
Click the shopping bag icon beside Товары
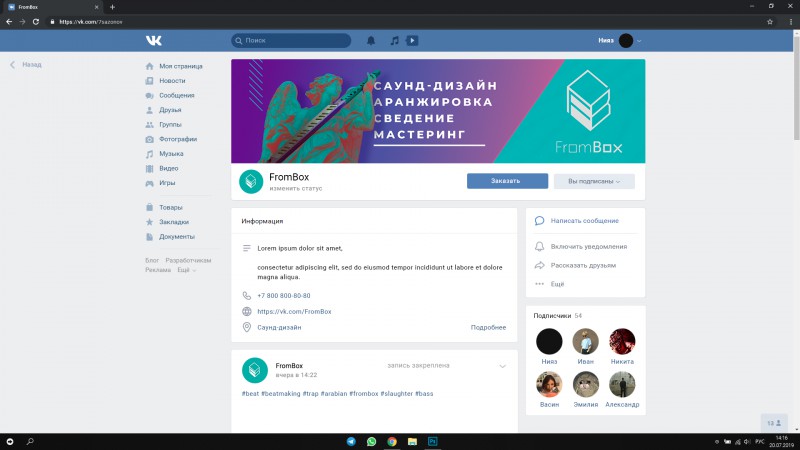tap(149, 207)
